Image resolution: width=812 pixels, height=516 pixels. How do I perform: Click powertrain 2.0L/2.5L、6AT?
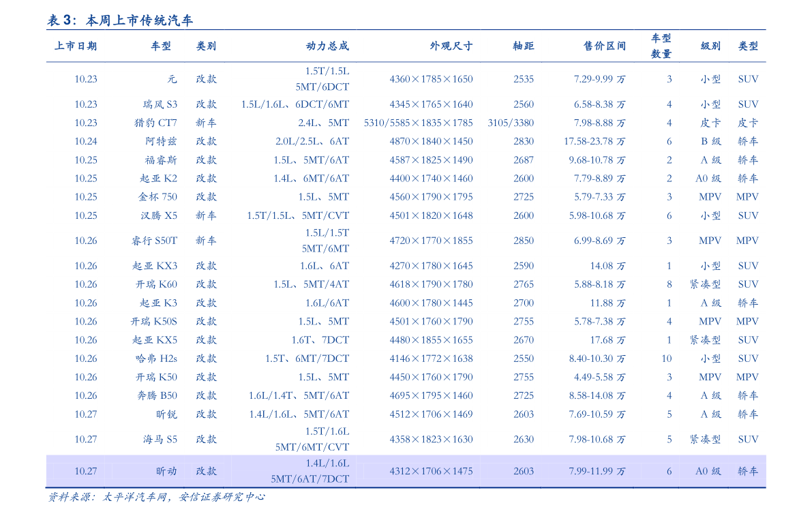pyautogui.click(x=312, y=141)
